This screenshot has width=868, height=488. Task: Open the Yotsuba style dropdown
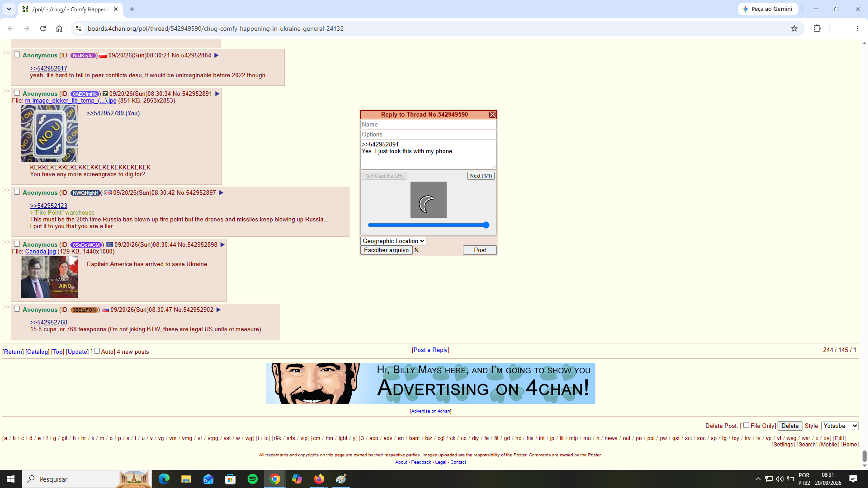coord(840,426)
